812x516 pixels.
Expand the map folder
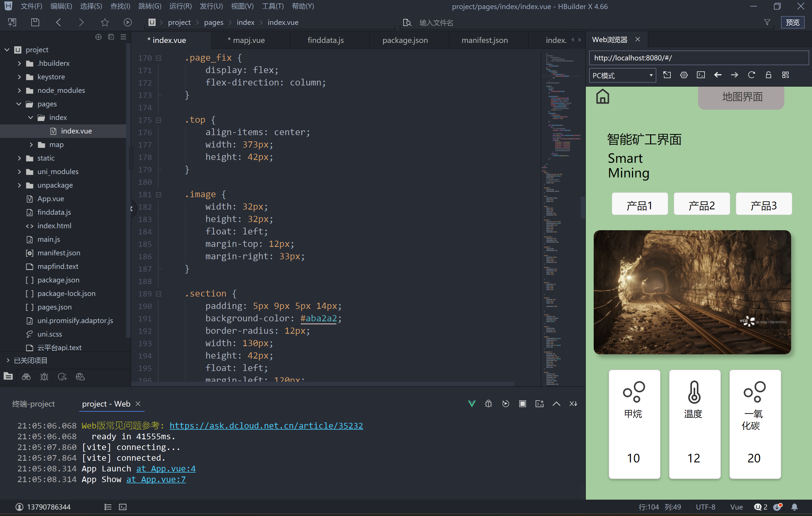(31, 144)
